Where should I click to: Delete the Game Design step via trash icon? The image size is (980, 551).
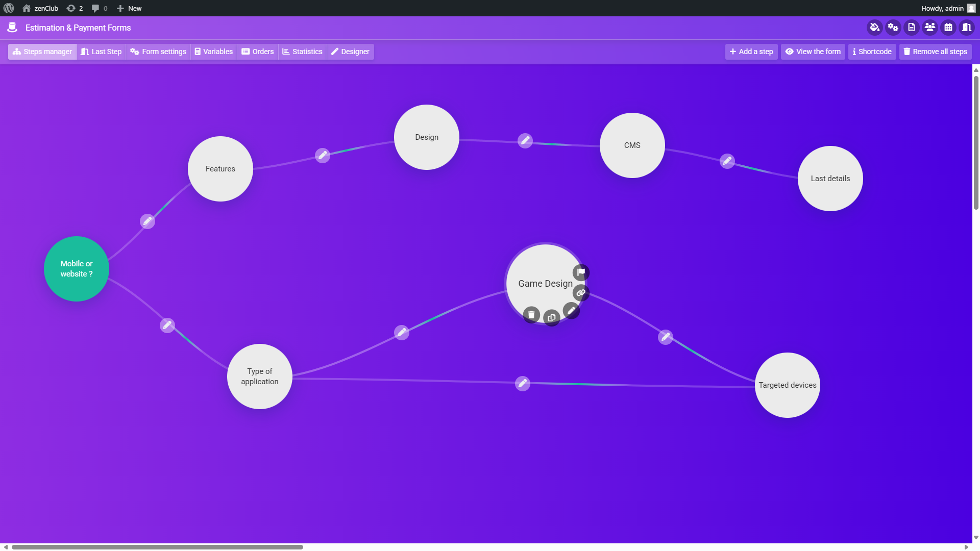click(531, 315)
